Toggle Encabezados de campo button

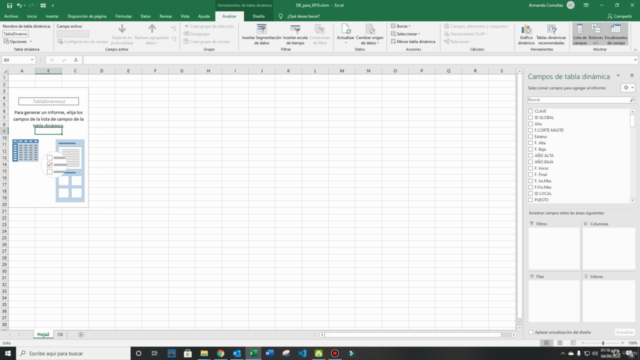(x=616, y=34)
